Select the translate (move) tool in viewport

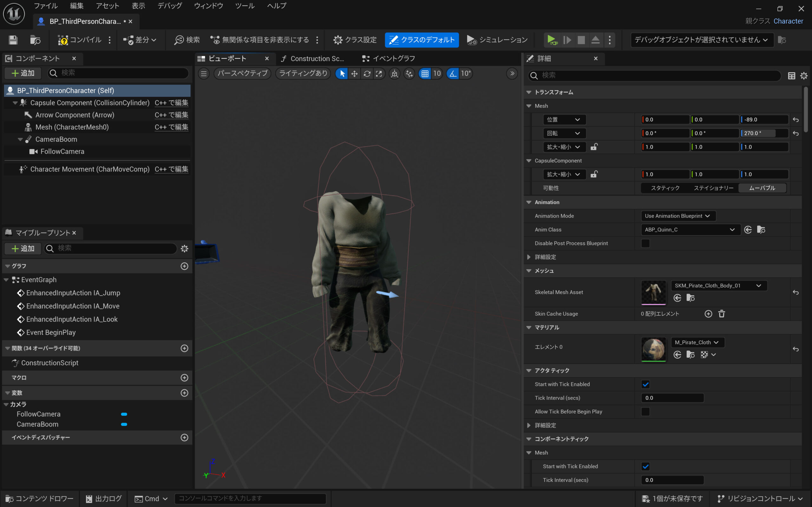pyautogui.click(x=354, y=74)
